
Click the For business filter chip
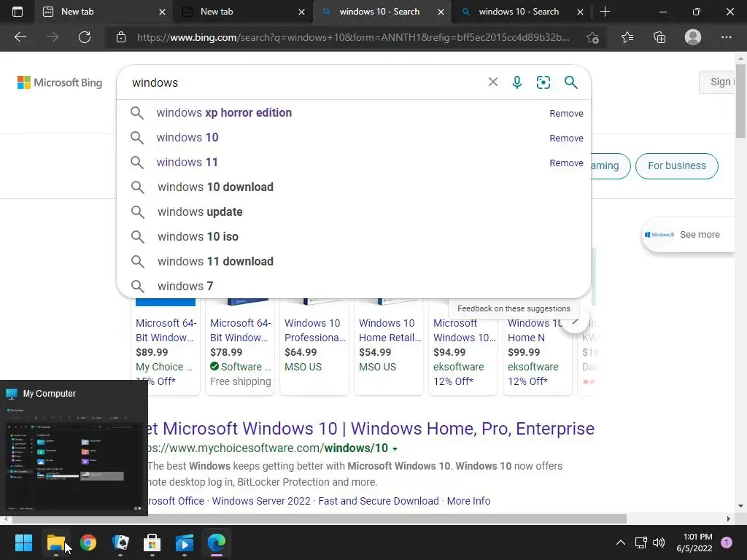pyautogui.click(x=676, y=166)
